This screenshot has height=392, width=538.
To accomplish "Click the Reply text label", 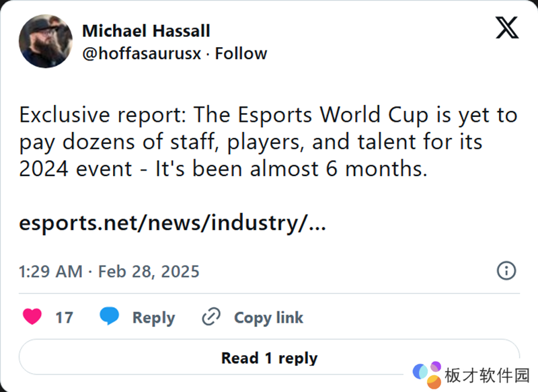I will tap(153, 317).
